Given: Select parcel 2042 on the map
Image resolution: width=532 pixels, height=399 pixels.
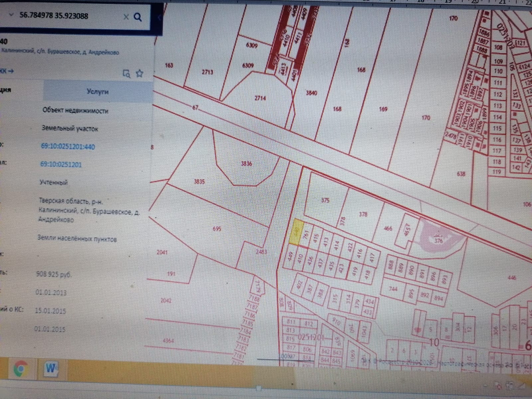Looking at the screenshot, I should click(x=166, y=301).
